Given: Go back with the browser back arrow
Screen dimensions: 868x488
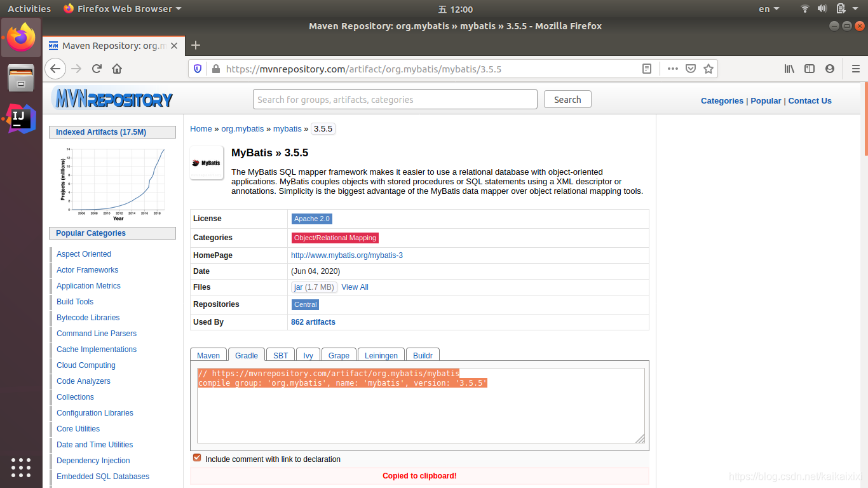Looking at the screenshot, I should 55,69.
